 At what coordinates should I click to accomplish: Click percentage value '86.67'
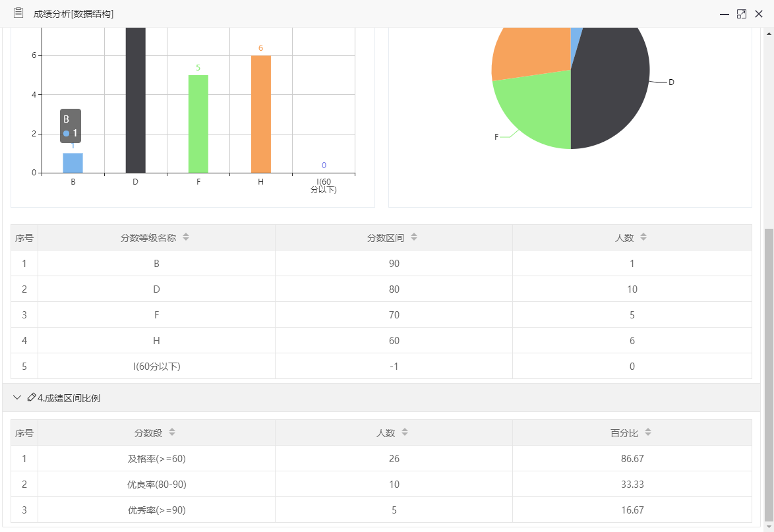click(x=632, y=458)
